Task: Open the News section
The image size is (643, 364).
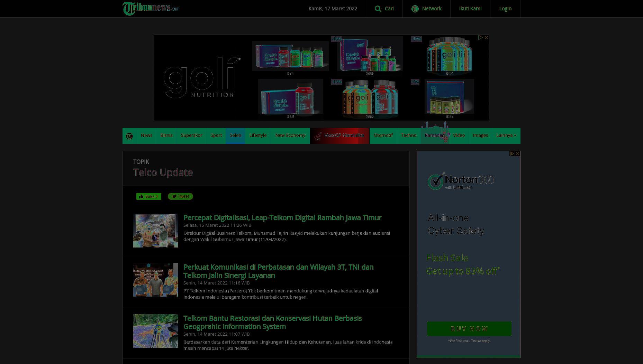Action: coord(146,136)
